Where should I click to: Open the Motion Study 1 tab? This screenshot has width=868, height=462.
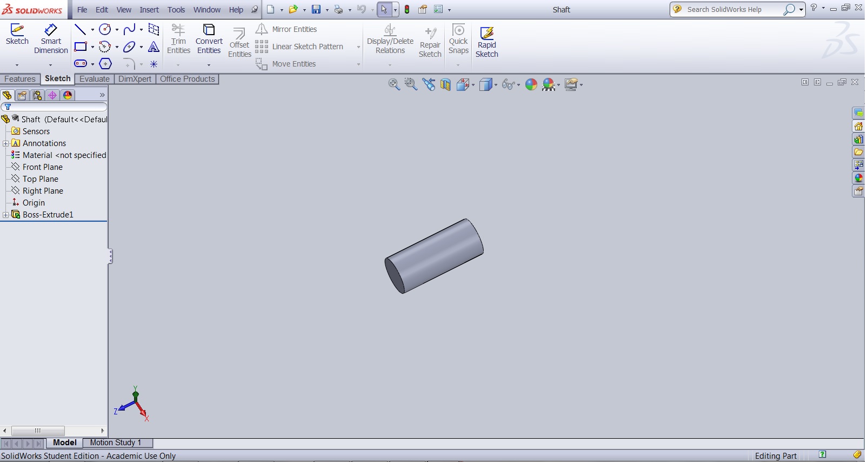click(116, 443)
